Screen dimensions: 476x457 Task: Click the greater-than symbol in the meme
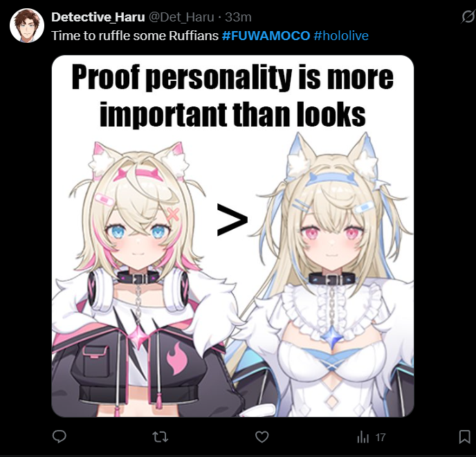click(232, 220)
